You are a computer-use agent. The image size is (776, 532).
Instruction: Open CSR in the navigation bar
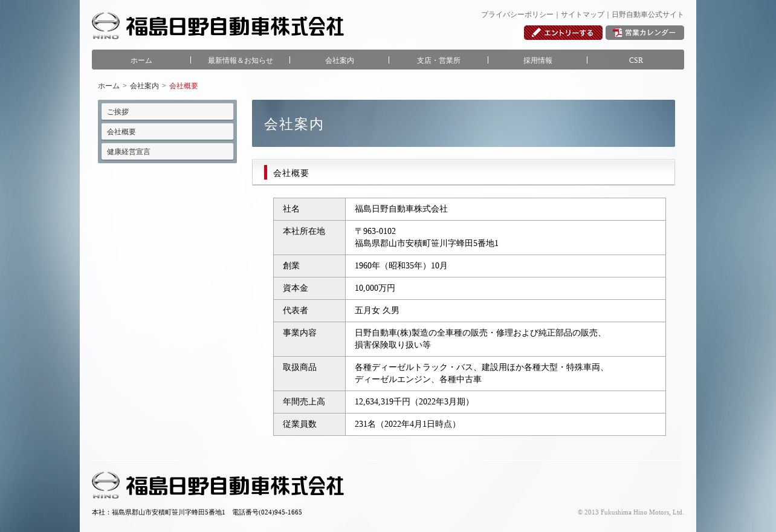pos(636,60)
